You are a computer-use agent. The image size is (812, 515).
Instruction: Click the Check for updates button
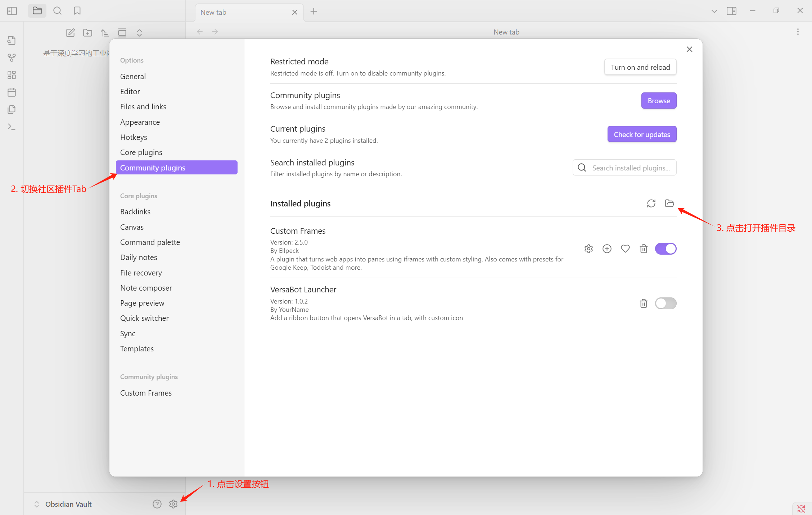pyautogui.click(x=641, y=134)
